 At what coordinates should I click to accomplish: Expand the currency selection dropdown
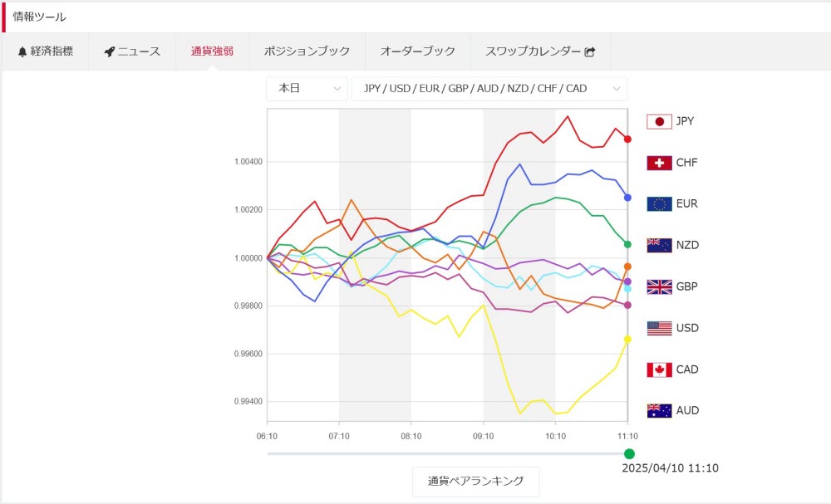489,89
